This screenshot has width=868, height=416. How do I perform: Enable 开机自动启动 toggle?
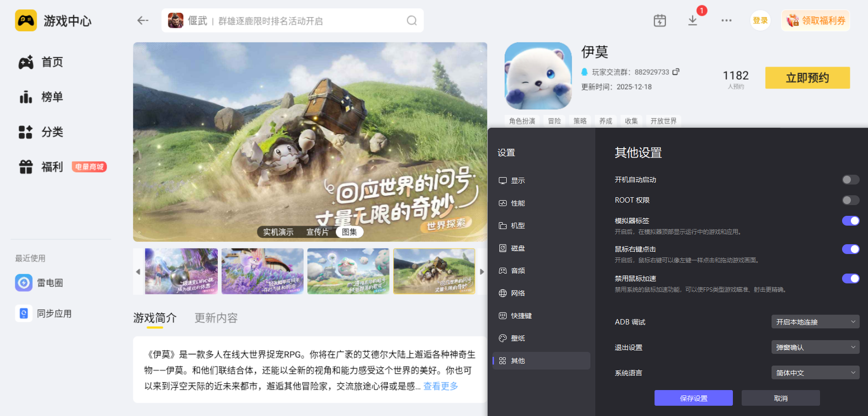click(850, 180)
